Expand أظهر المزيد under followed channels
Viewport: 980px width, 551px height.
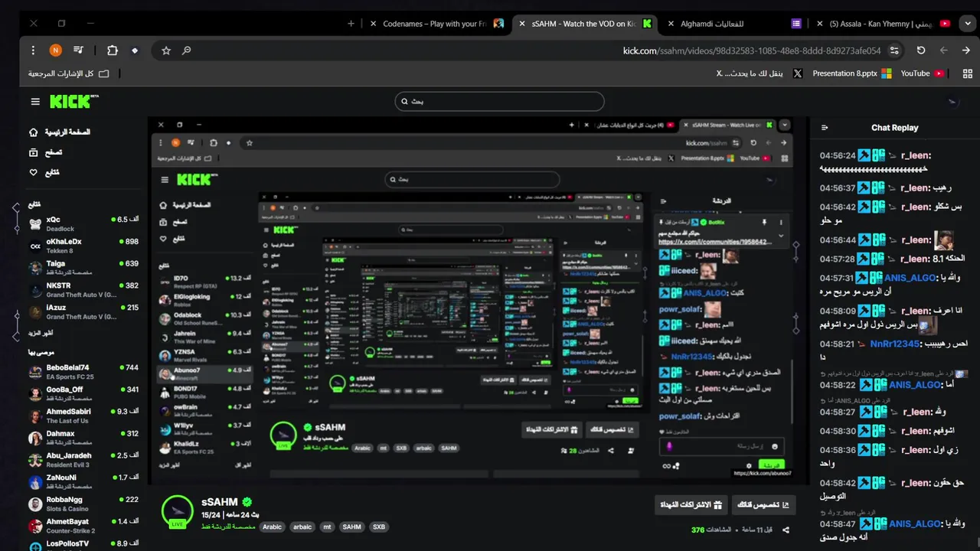click(x=41, y=333)
